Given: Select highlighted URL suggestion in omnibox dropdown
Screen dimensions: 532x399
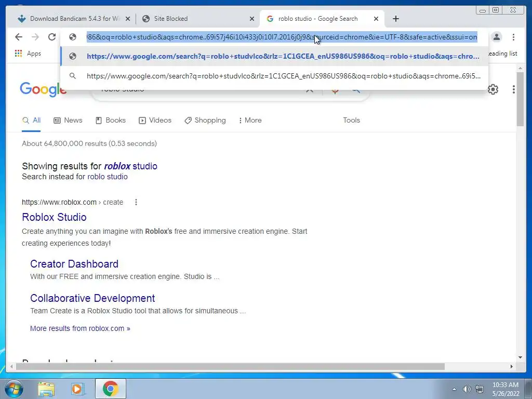Looking at the screenshot, I should click(x=274, y=56).
